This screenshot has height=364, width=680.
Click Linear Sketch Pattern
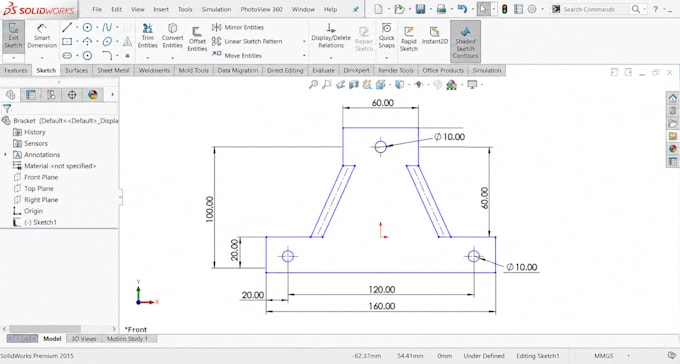[x=247, y=42]
